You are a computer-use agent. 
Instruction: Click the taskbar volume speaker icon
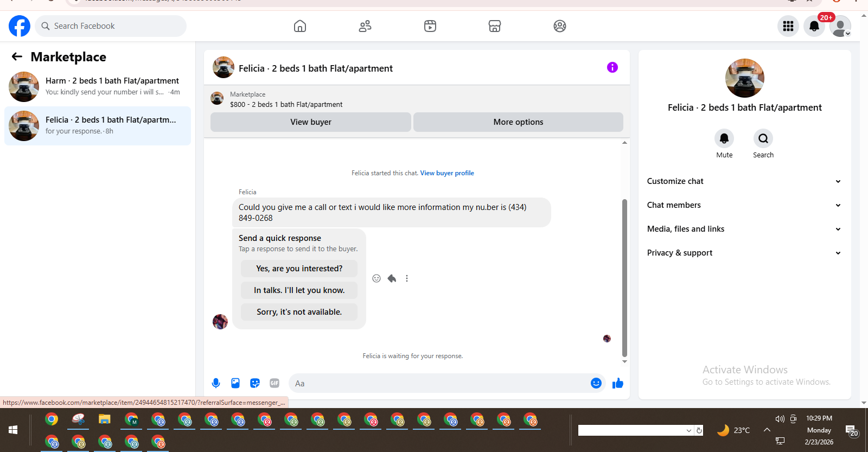click(780, 419)
